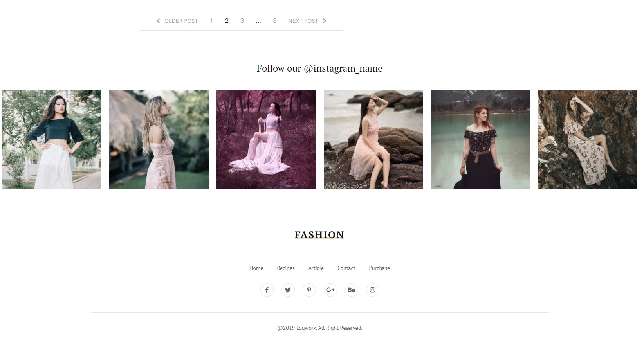Open photo of blonde woman in lace dress
This screenshot has height=340, width=644.
pos(159,140)
